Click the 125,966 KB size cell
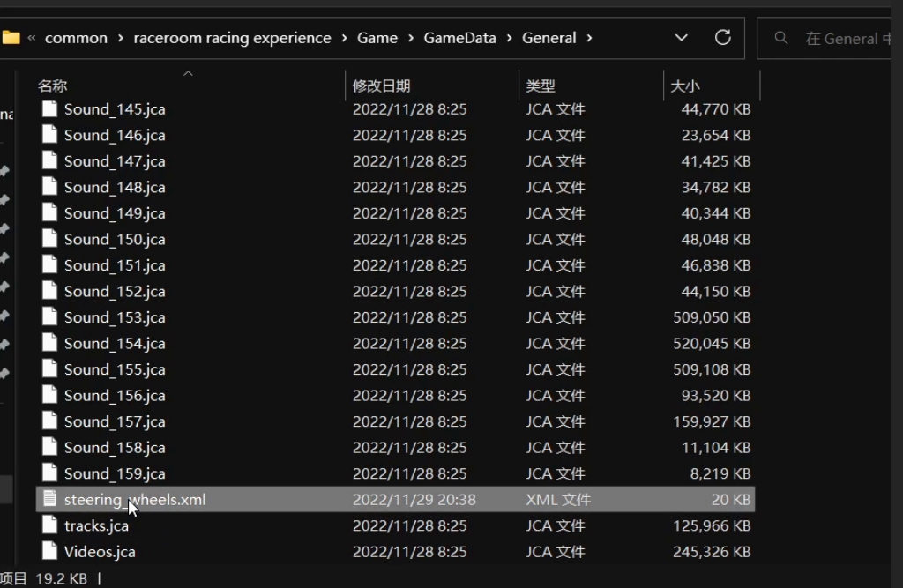Viewport: 903px width, 588px height. coord(712,525)
